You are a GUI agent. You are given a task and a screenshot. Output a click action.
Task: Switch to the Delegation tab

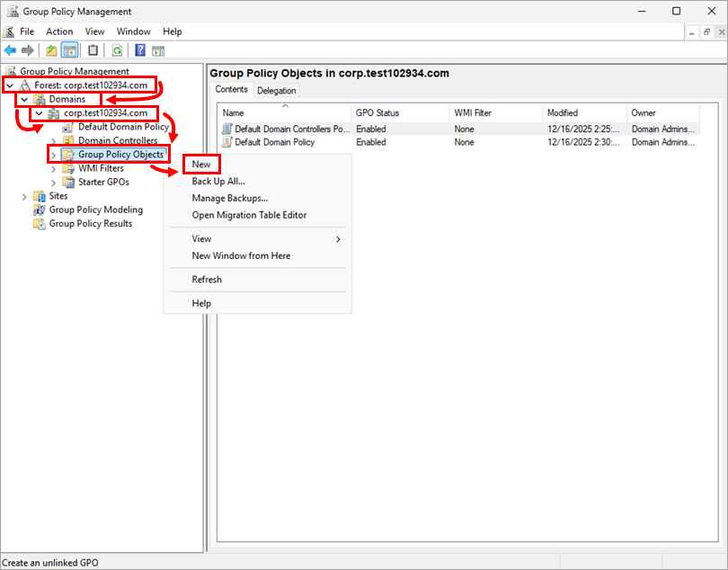(x=276, y=90)
